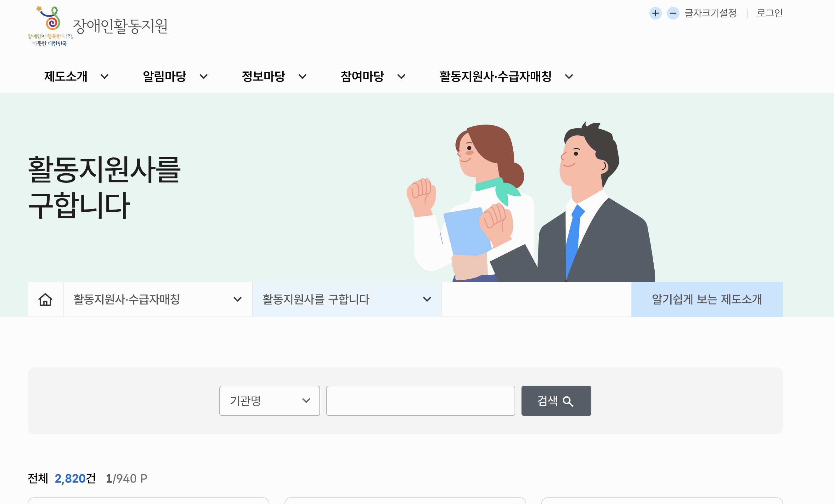The image size is (834, 504).
Task: Click the chevron next to 참여마당 menu
Action: pos(402,77)
